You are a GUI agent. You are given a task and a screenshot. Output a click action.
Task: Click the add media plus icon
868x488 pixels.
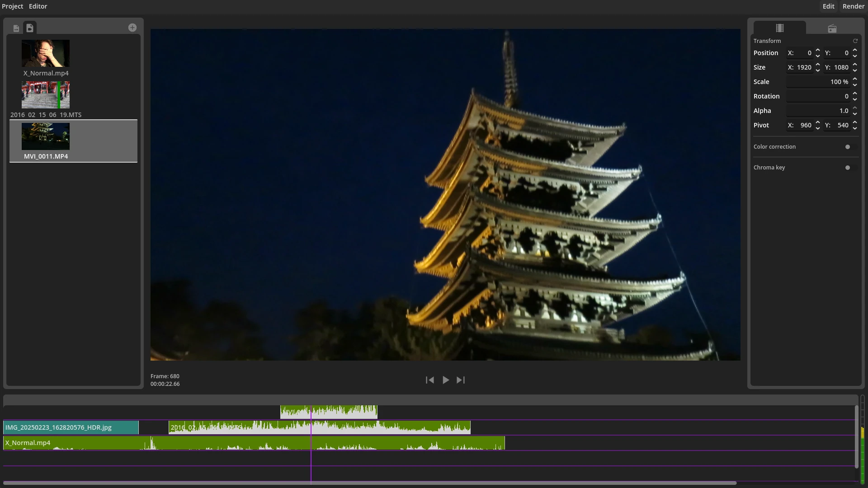pos(132,28)
